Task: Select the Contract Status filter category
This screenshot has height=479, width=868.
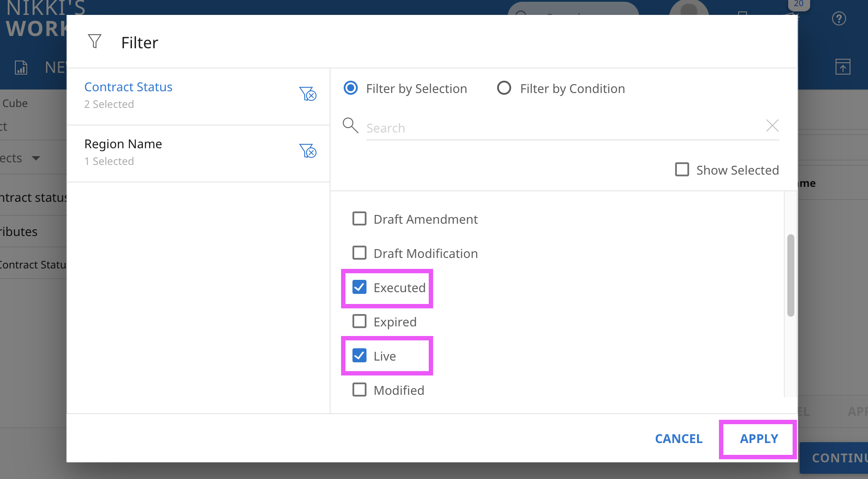Action: (128, 87)
